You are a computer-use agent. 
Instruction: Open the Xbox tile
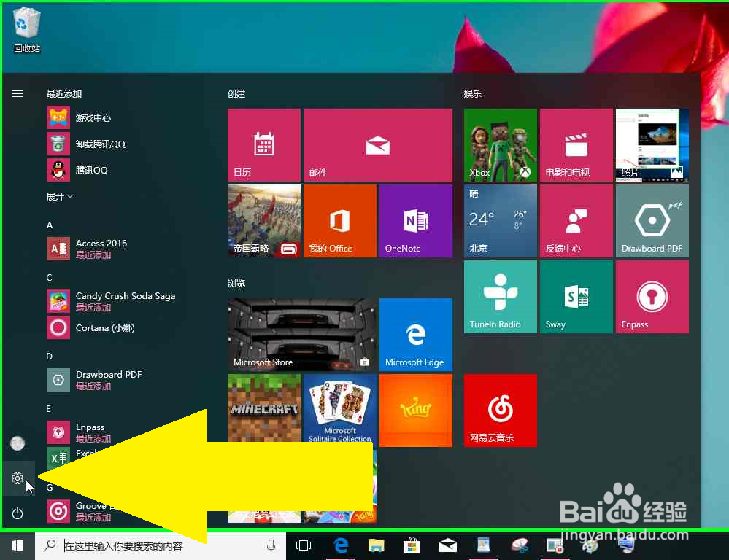coord(501,145)
